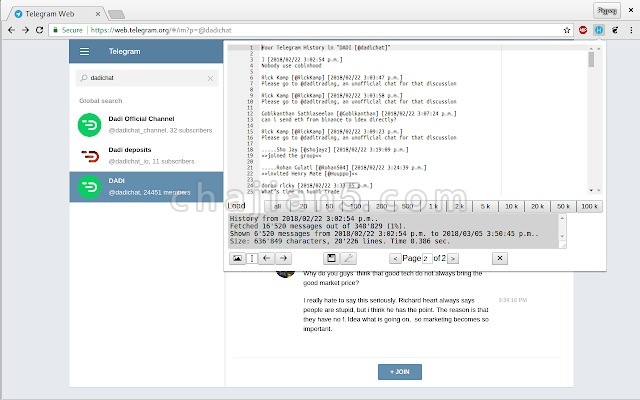
Task: Click the left arrow button in history popup
Action: coord(267,258)
